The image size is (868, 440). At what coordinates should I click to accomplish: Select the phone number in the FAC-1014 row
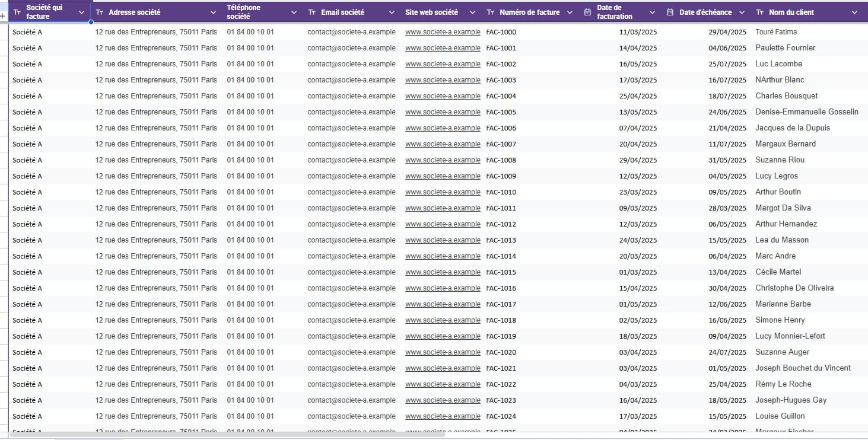click(250, 256)
